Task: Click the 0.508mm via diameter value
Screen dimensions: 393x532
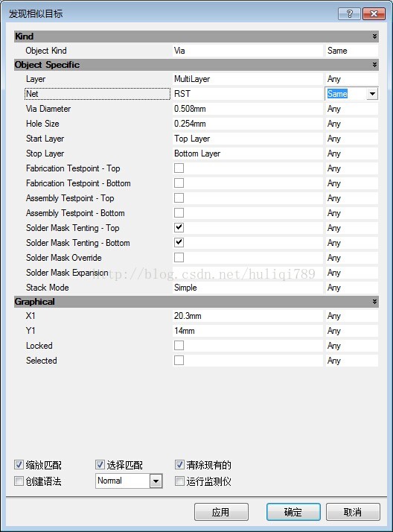Action: 190,109
